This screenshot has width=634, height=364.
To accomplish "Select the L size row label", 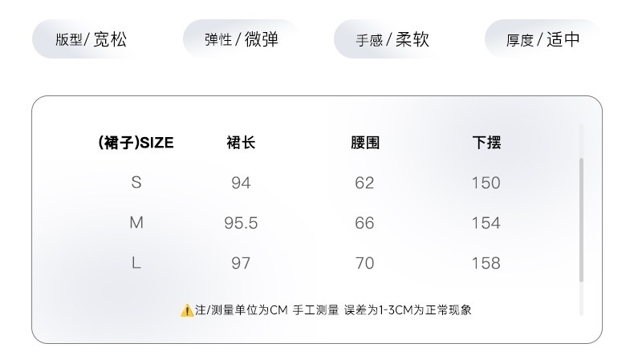I will (136, 263).
